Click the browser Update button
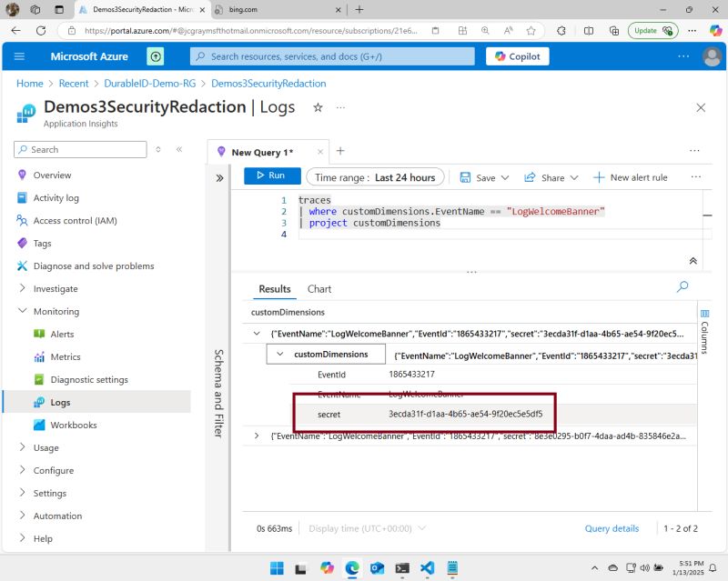The image size is (728, 581). click(x=652, y=31)
